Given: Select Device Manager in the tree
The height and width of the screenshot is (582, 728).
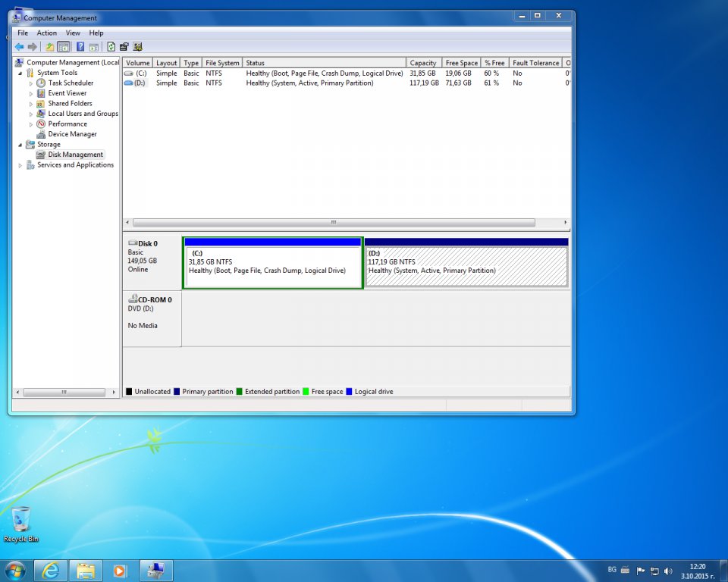Looking at the screenshot, I should [72, 134].
